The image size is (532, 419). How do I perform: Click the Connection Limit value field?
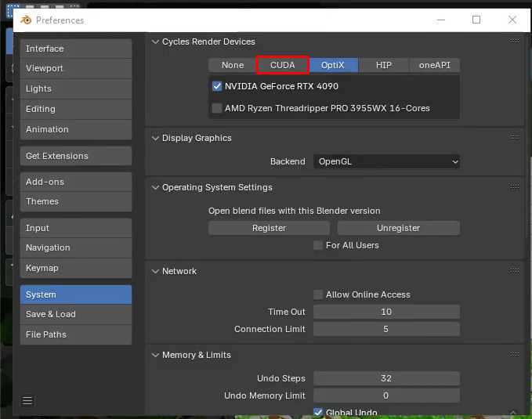[x=386, y=329]
